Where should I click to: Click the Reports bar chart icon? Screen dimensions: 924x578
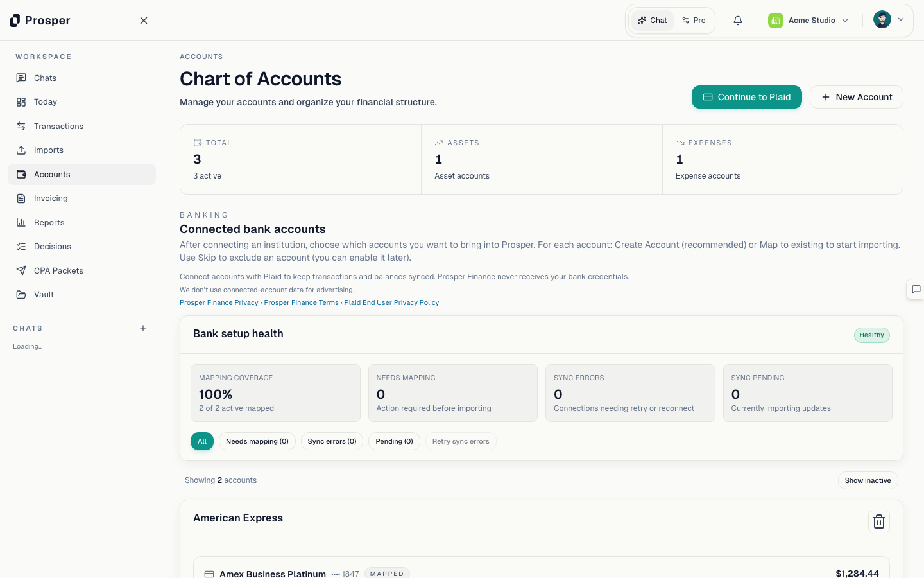[x=21, y=222]
